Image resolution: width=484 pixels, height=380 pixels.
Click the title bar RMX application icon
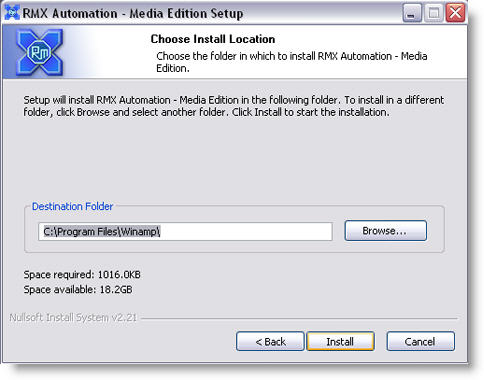pyautogui.click(x=12, y=12)
